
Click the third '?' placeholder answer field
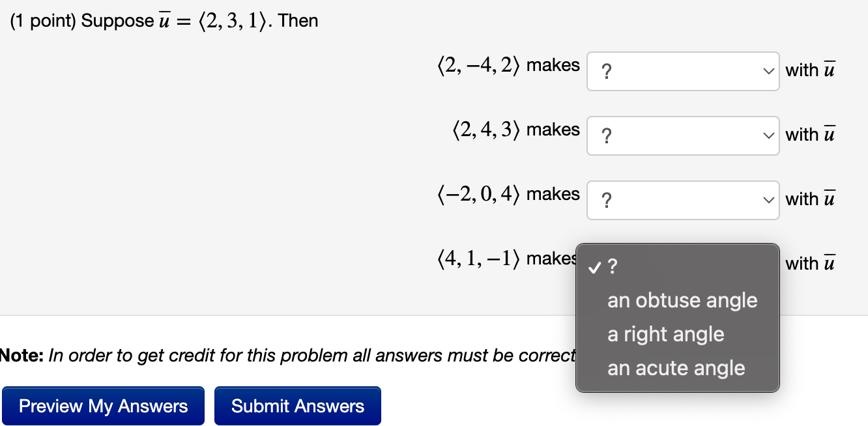(x=607, y=201)
